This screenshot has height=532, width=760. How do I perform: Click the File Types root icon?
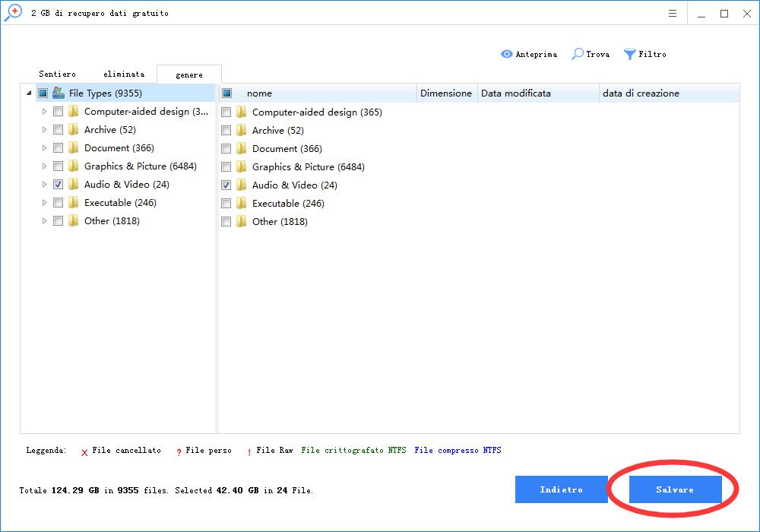pyautogui.click(x=59, y=93)
